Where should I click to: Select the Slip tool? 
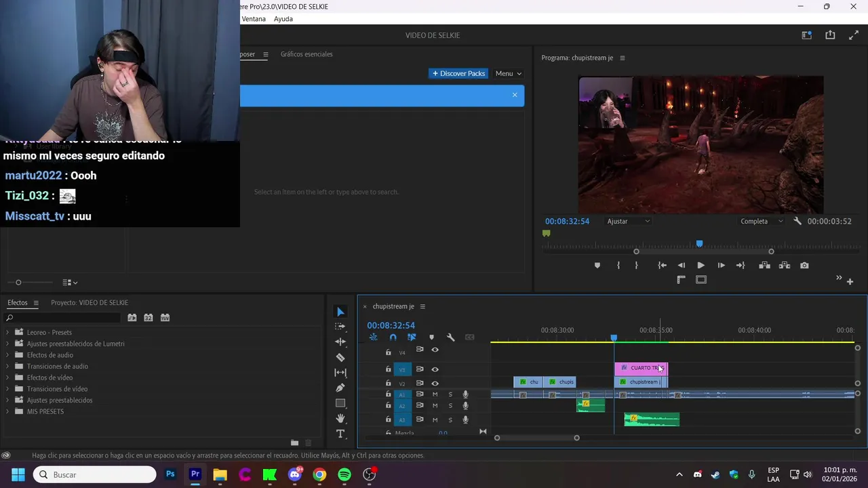point(340,373)
